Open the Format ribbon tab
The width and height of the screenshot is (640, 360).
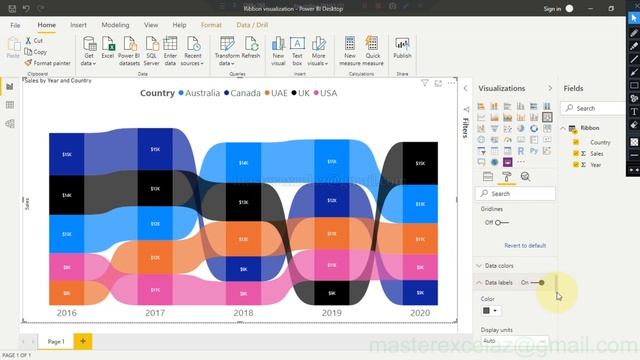click(x=211, y=25)
